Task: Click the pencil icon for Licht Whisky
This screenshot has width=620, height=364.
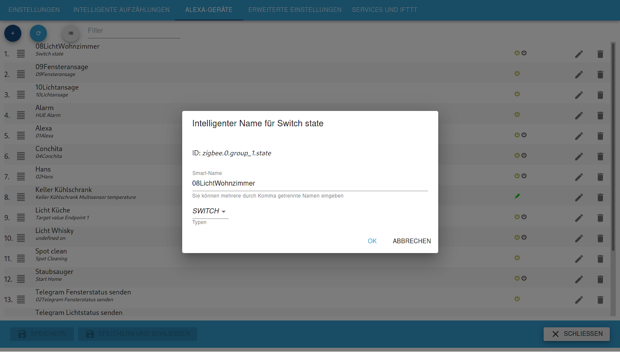Action: tap(579, 239)
